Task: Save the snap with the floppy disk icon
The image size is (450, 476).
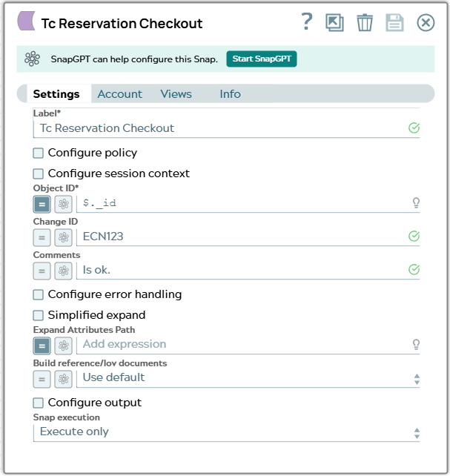Action: coord(394,22)
